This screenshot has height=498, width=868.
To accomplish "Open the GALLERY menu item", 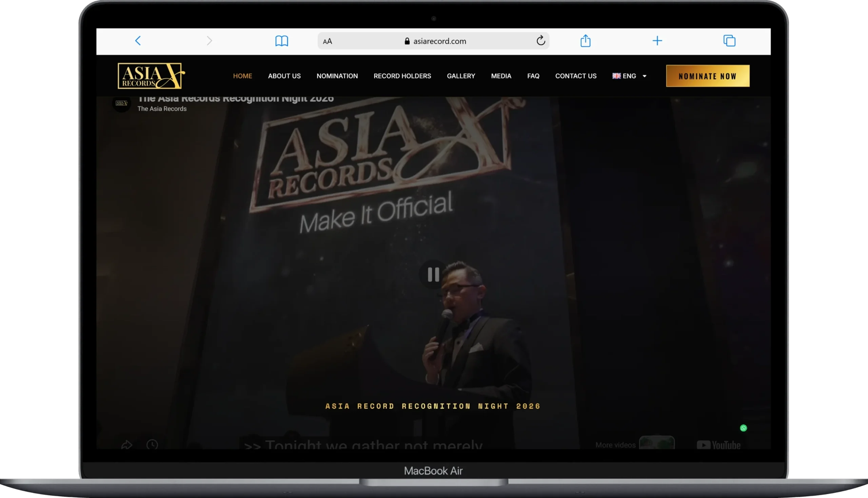I will coord(461,76).
